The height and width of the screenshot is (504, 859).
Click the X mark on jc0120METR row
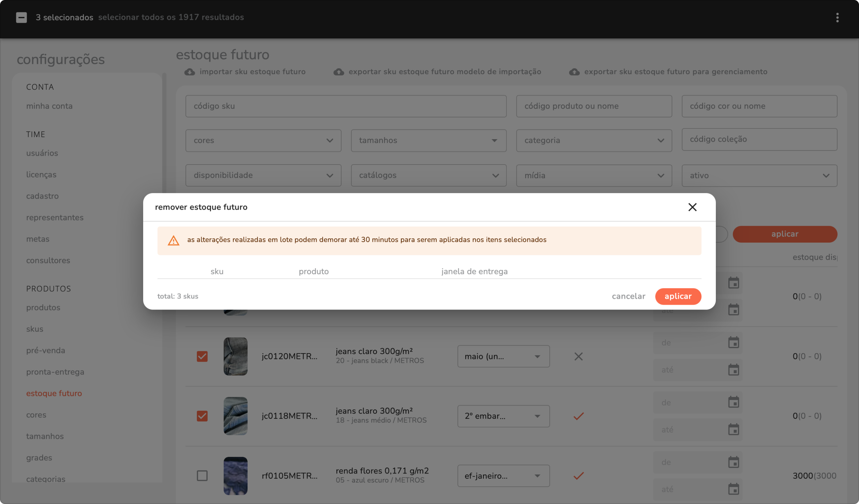578,357
